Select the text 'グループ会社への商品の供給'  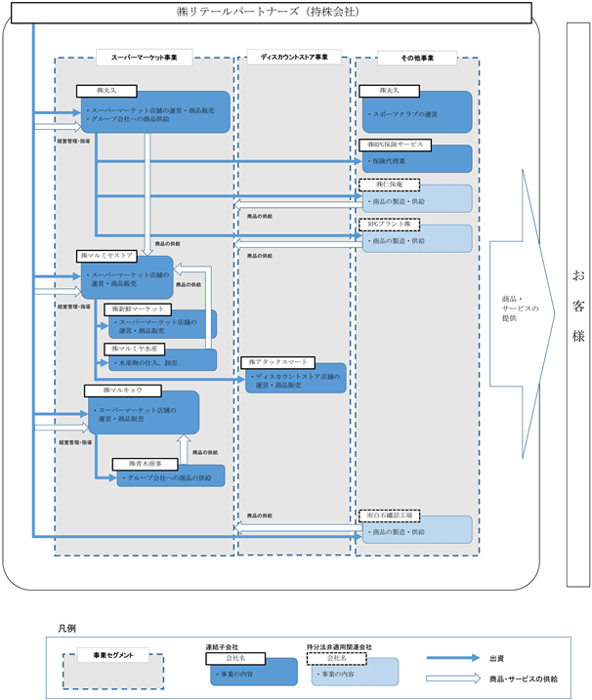(x=169, y=478)
